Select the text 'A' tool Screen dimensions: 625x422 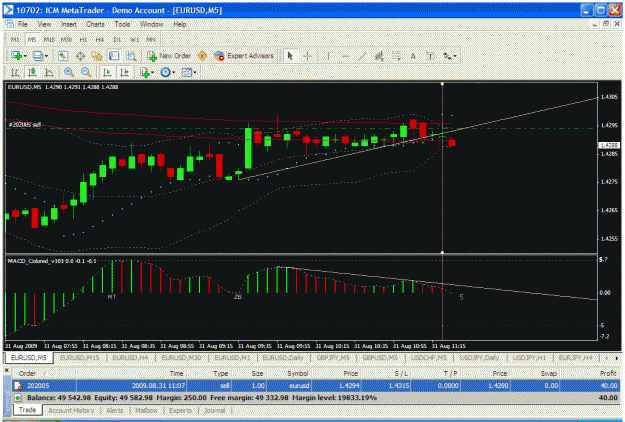(x=413, y=56)
